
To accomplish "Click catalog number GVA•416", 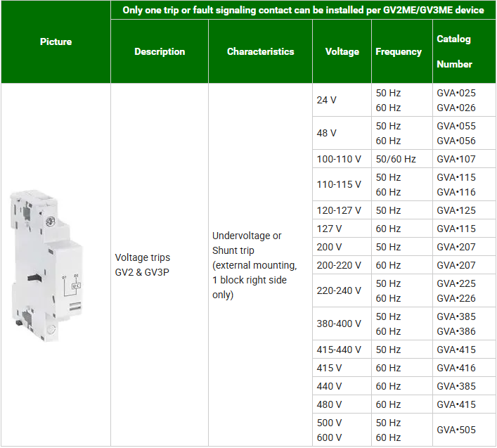I will (x=456, y=368).
